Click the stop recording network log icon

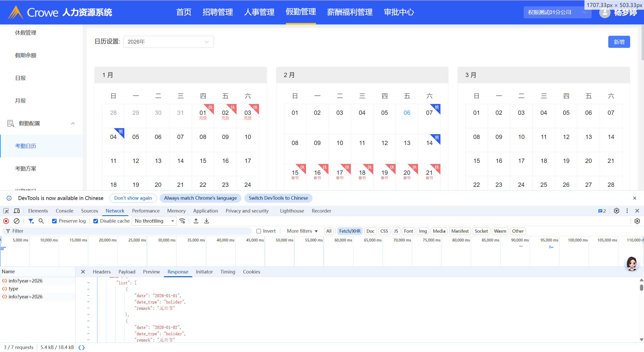[6, 221]
